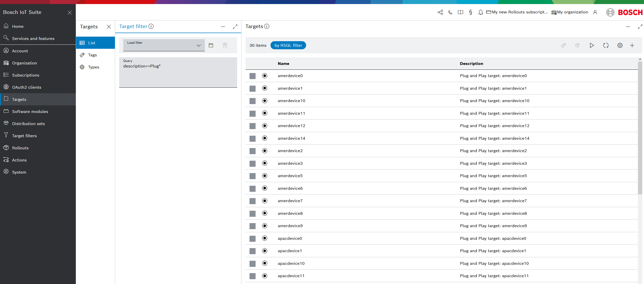Image resolution: width=644 pixels, height=284 pixels.
Task: Select checkbox for amerdevice10 row
Action: [x=253, y=101]
